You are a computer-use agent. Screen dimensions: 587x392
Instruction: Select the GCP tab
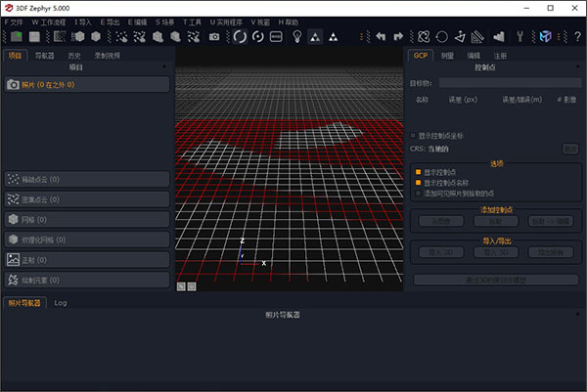click(x=421, y=56)
